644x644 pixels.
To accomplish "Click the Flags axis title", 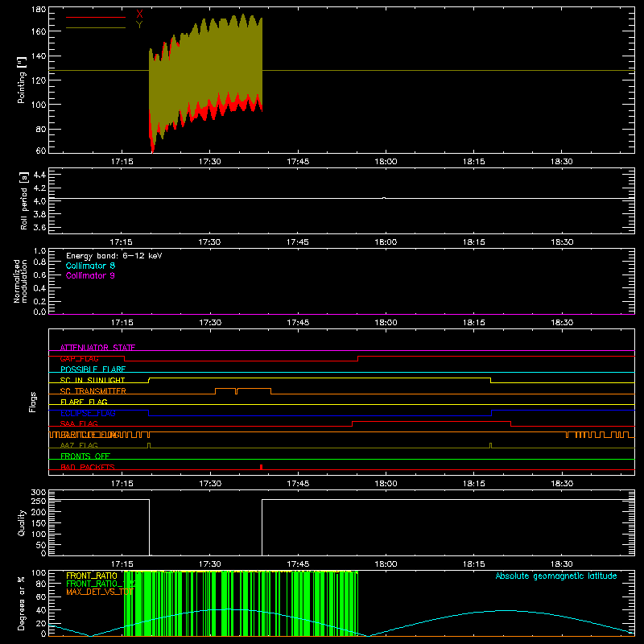I will click(33, 402).
